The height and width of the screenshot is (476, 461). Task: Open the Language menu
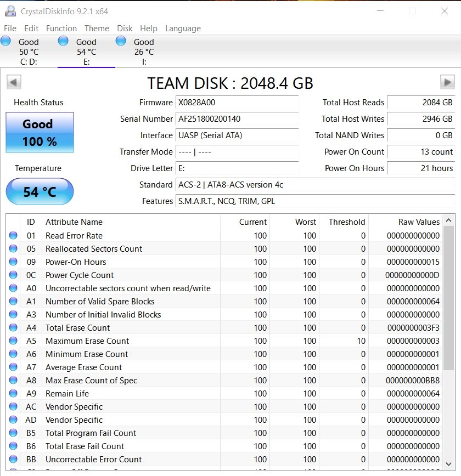tap(183, 29)
